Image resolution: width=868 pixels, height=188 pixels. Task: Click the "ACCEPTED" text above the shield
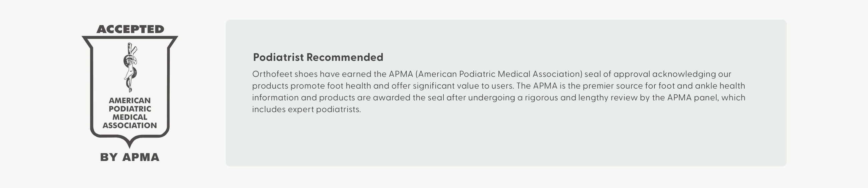click(130, 29)
